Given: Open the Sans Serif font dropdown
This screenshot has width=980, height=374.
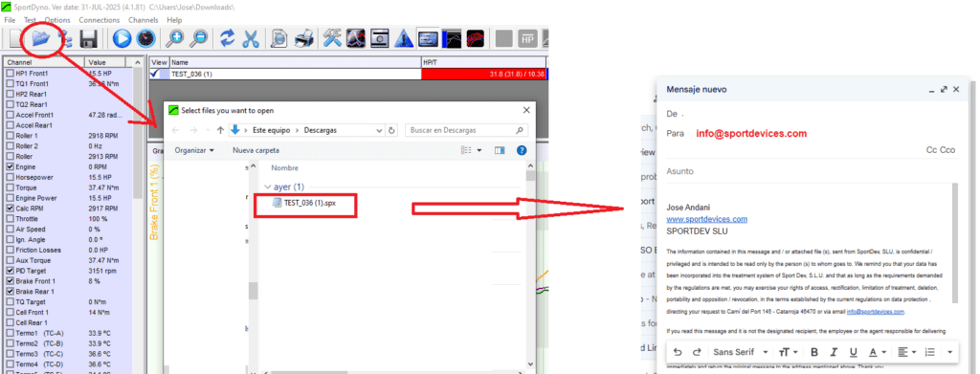Looking at the screenshot, I should pyautogui.click(x=741, y=352).
